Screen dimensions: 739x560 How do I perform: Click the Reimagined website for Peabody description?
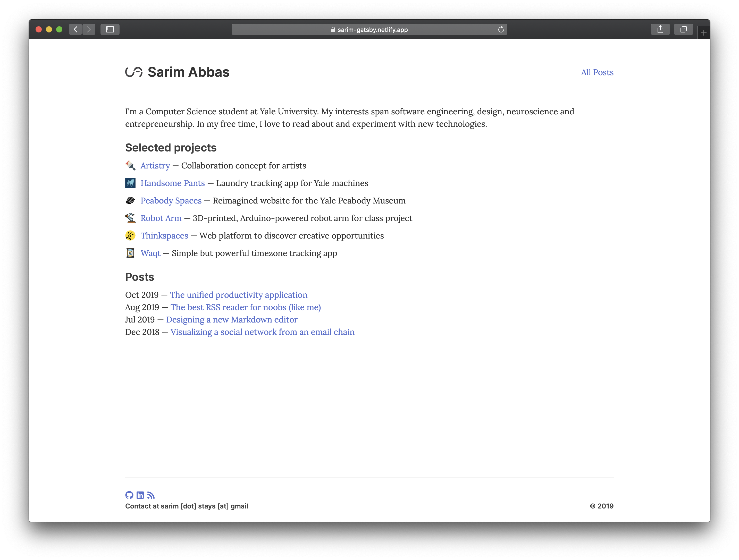(309, 201)
